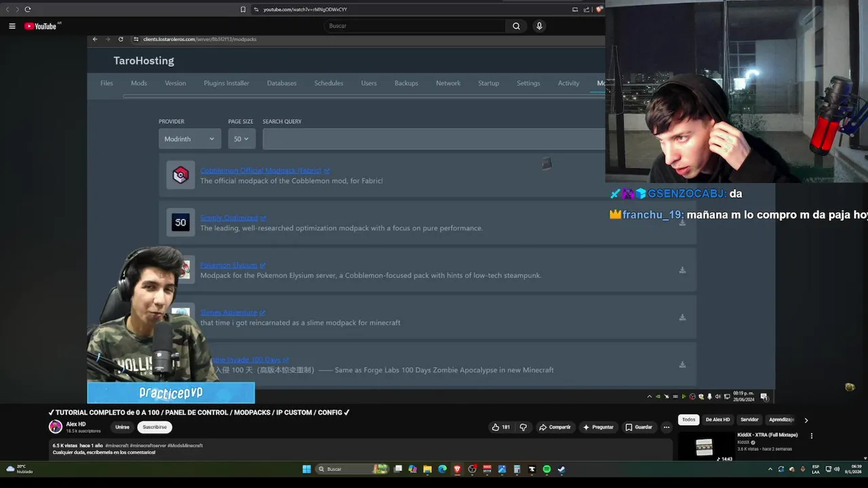Click the Preguntar button
This screenshot has width=868, height=488.
click(598, 427)
